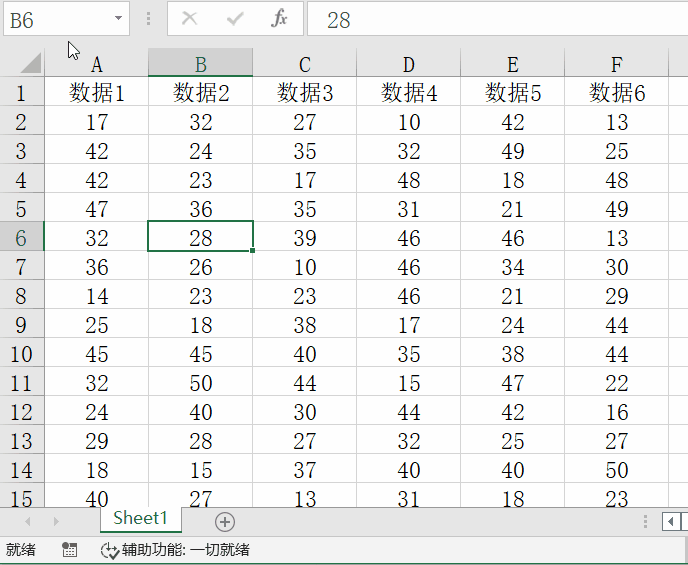This screenshot has height=565, width=688.
Task: Click cell D1 containing 数据4
Action: [x=408, y=92]
